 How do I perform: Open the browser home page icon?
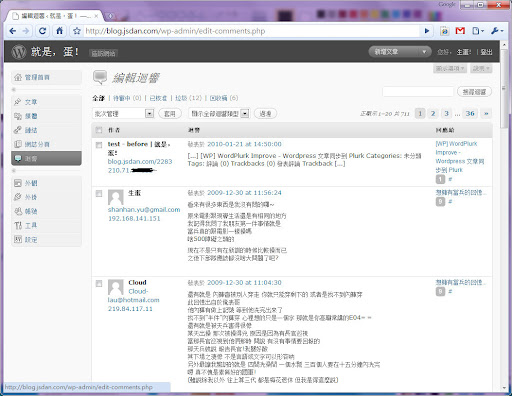[59, 31]
